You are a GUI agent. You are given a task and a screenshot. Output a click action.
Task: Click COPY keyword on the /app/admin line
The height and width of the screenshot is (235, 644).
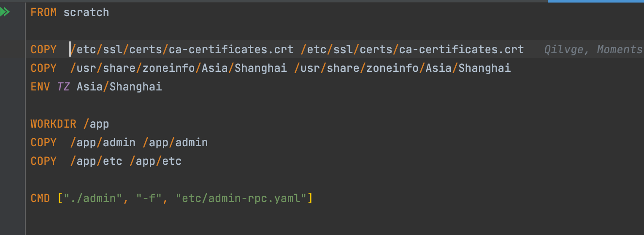43,143
